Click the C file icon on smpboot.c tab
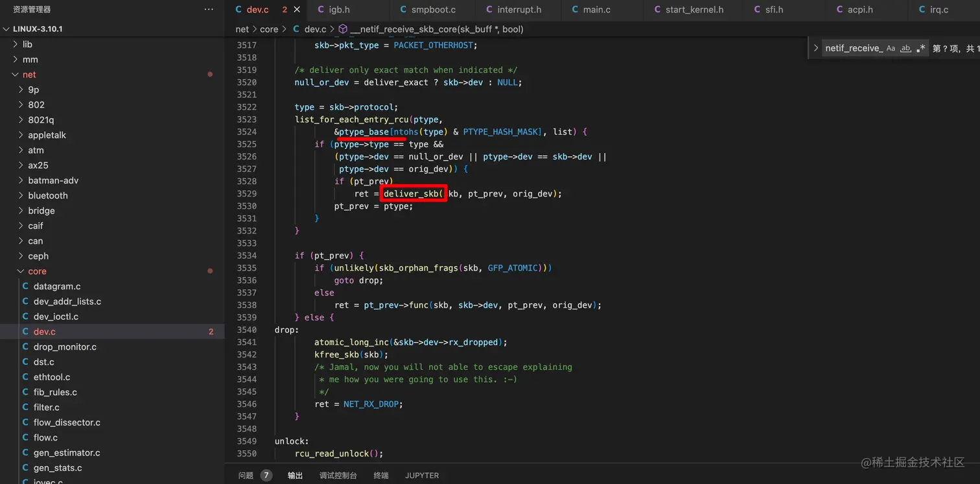The height and width of the screenshot is (484, 980). [403, 10]
